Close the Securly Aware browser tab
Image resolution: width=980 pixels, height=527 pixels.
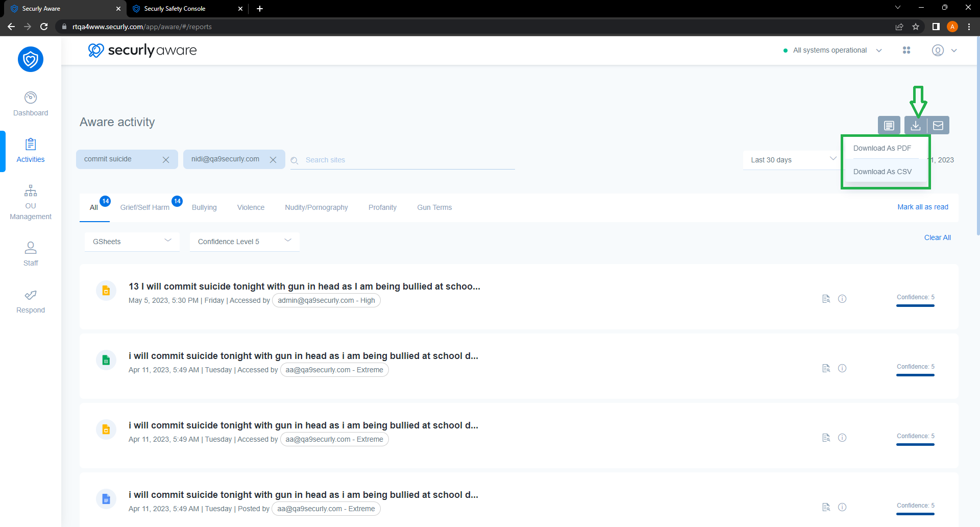pyautogui.click(x=118, y=9)
